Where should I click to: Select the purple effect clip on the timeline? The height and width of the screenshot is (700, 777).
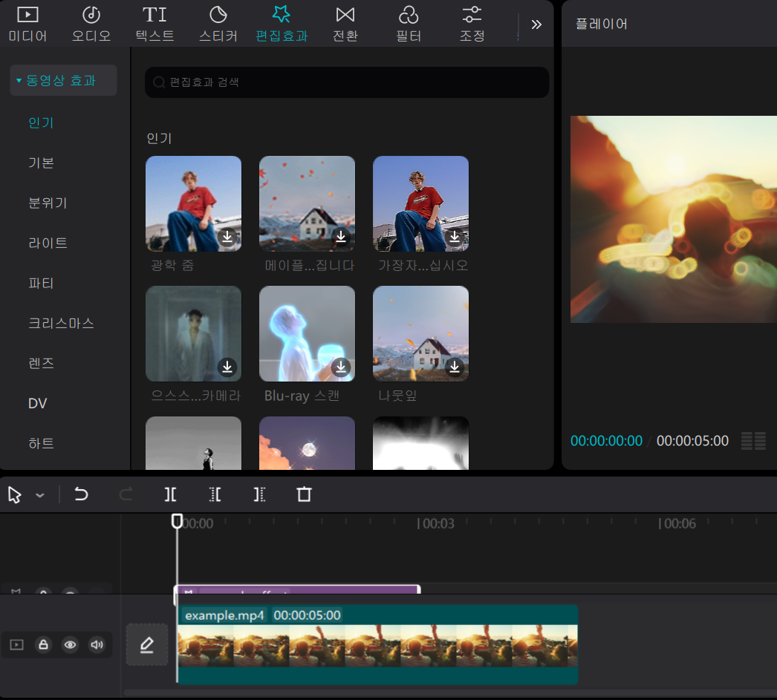(x=297, y=589)
